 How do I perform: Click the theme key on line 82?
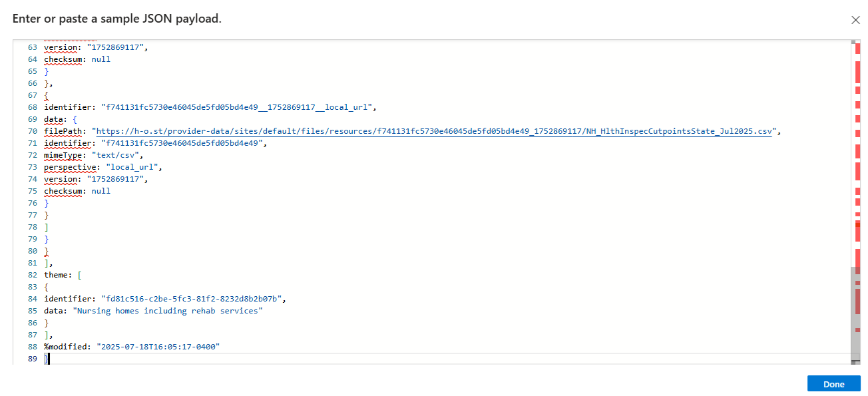pos(57,275)
